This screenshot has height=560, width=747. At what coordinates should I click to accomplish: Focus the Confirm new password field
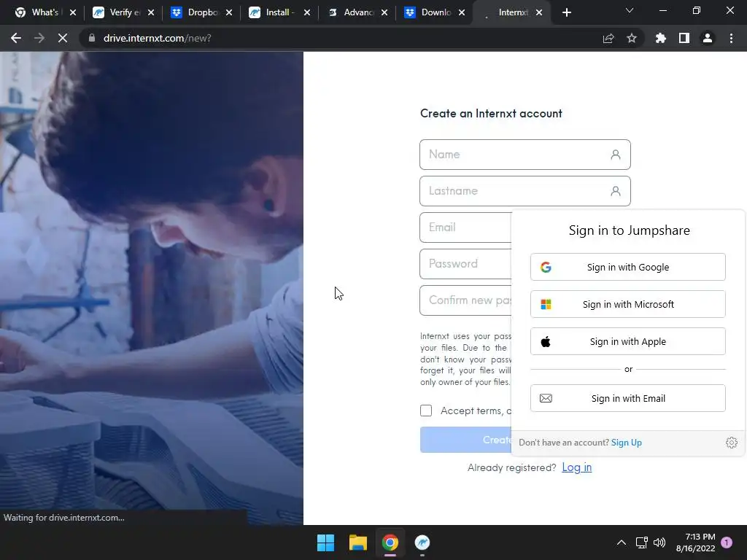point(465,300)
